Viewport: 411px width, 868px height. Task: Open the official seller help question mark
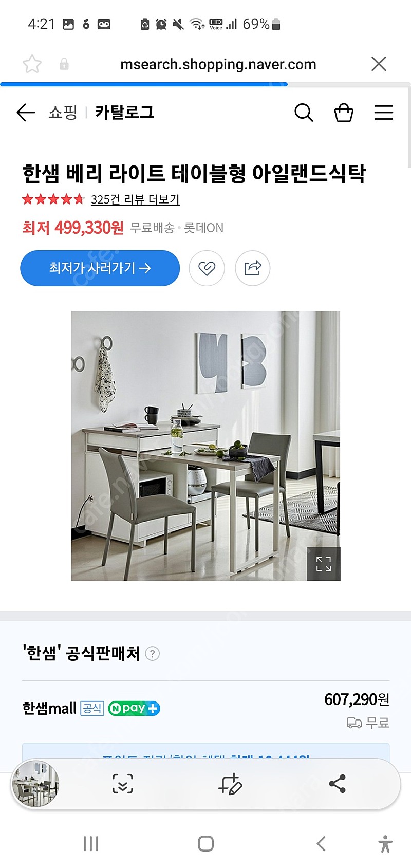(153, 654)
